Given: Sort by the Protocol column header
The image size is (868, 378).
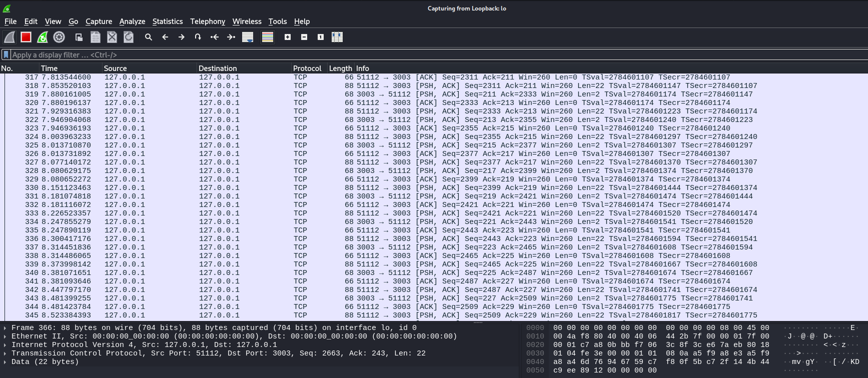Looking at the screenshot, I should [309, 68].
